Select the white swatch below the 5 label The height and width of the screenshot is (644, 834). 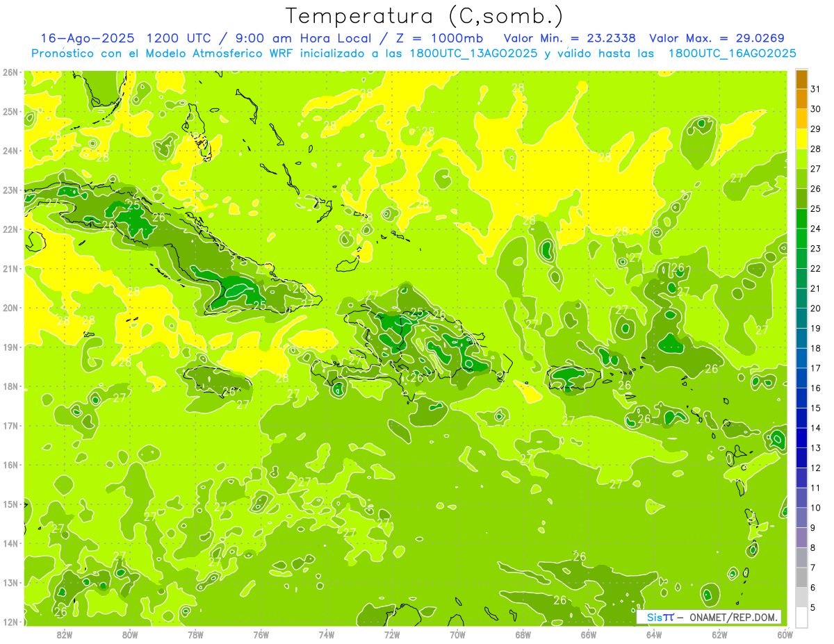pos(801,617)
